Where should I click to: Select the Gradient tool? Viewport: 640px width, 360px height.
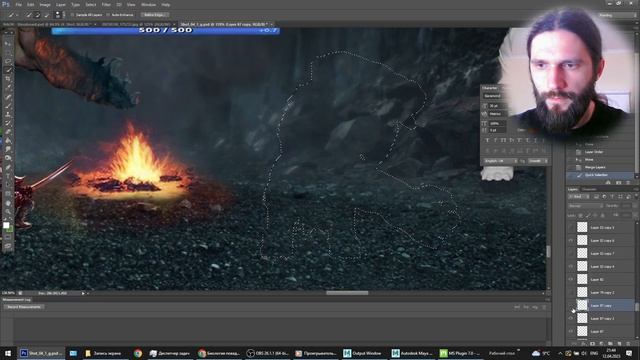[8, 141]
